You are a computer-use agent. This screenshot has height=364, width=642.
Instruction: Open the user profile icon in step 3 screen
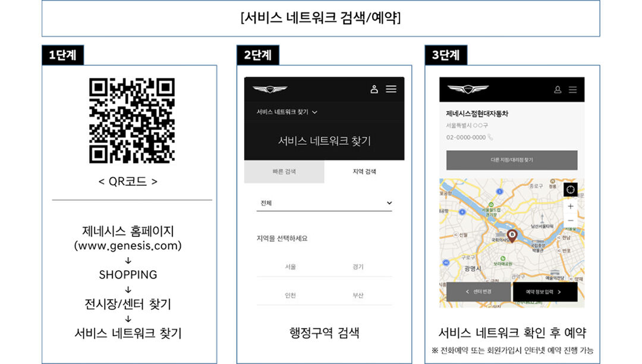coord(557,90)
